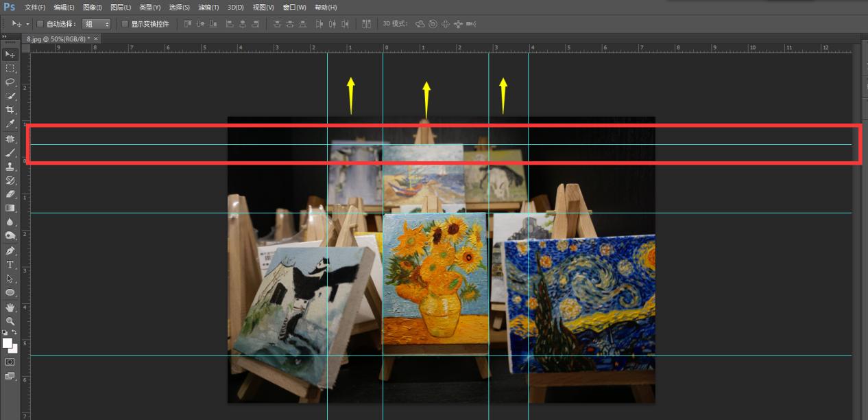Select the Ellipse shape tool
The image size is (868, 420).
[x=10, y=292]
